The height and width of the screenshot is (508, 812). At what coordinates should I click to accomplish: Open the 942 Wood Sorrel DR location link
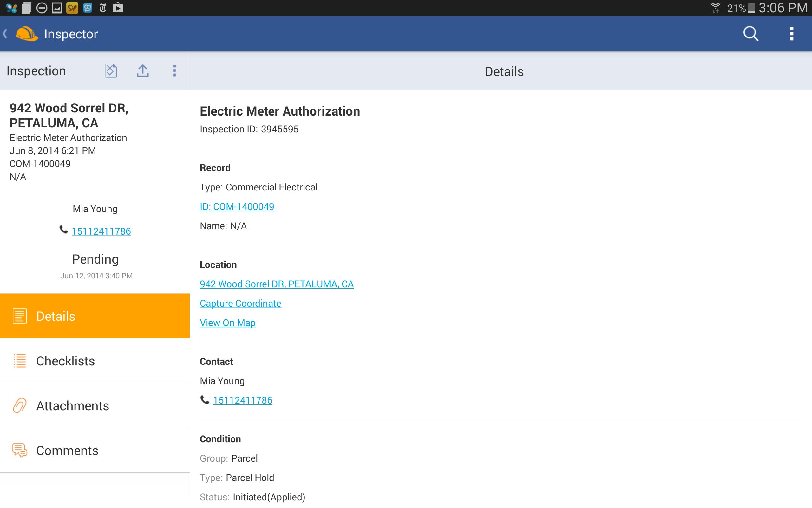pyautogui.click(x=277, y=284)
